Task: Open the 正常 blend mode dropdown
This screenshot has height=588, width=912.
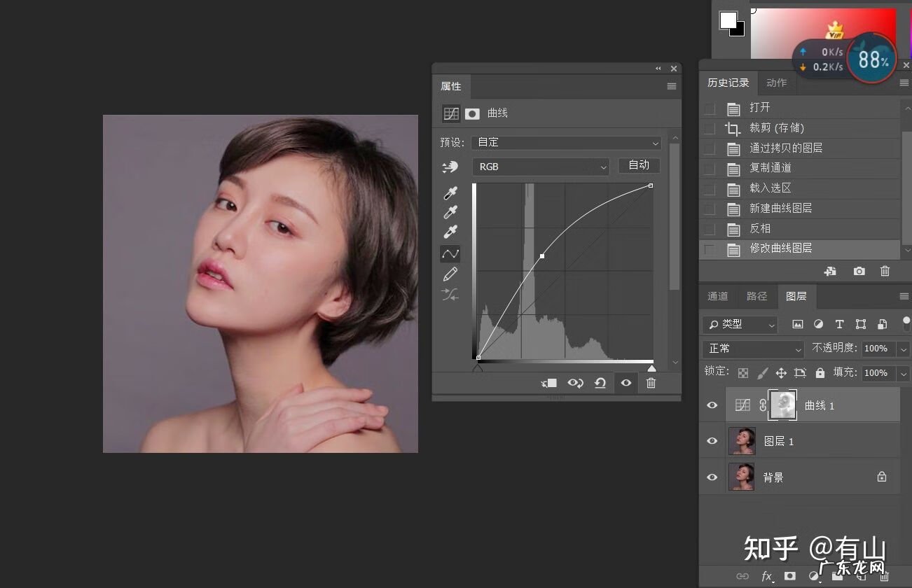Action: pyautogui.click(x=752, y=349)
